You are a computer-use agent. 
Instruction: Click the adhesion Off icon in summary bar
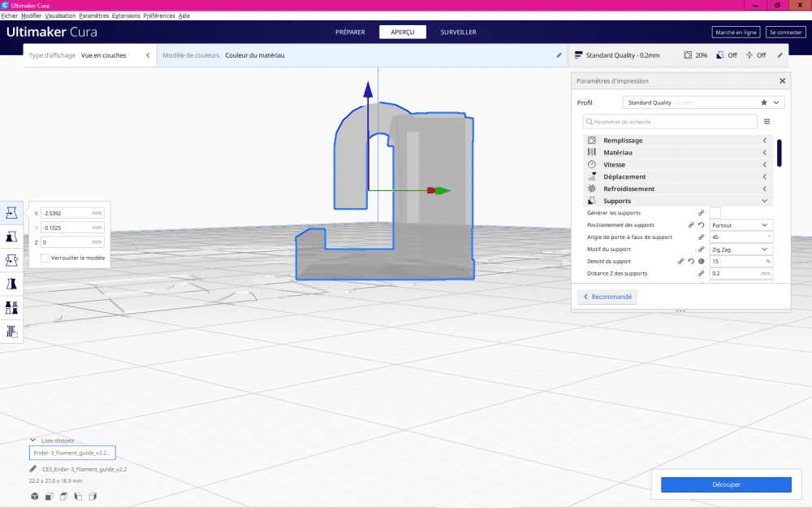(749, 55)
